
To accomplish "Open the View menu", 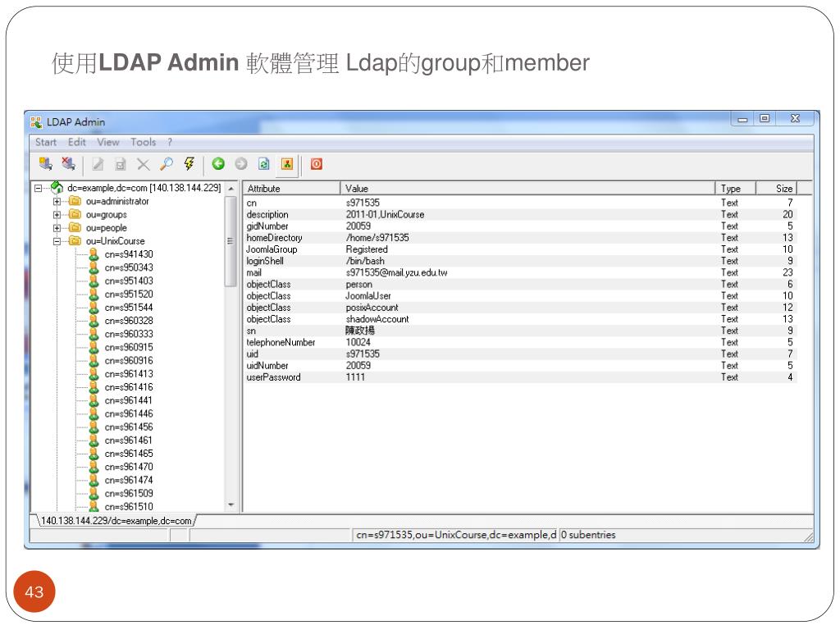I will [108, 142].
